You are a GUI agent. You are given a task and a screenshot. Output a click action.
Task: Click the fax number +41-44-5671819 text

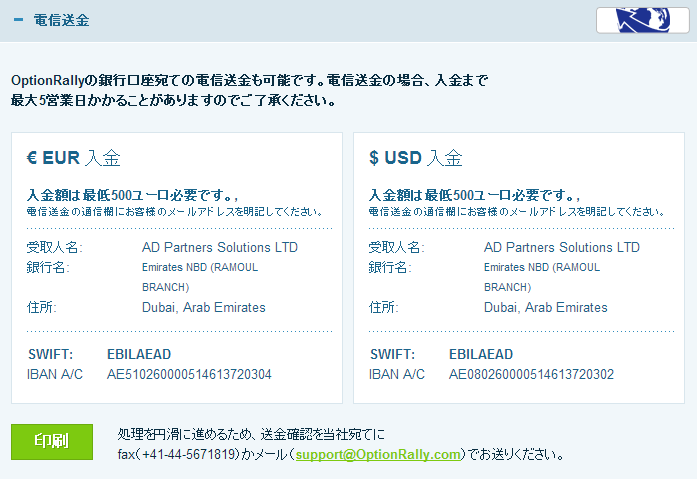[x=188, y=455]
